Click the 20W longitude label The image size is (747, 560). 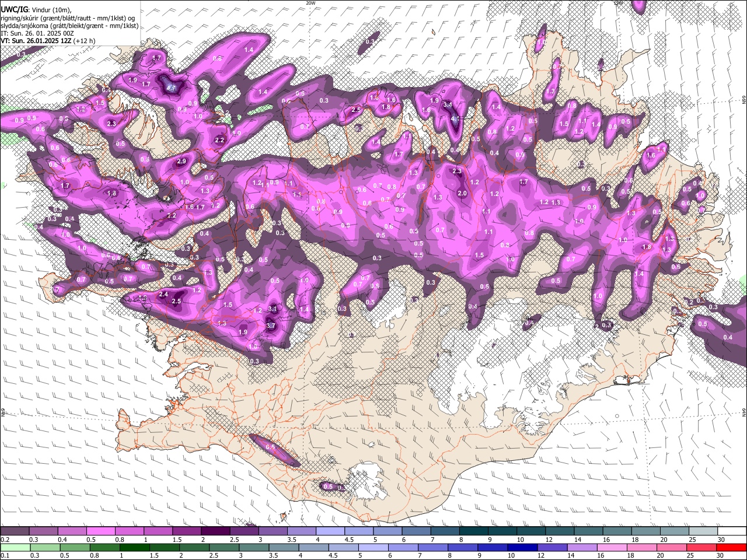310,3
